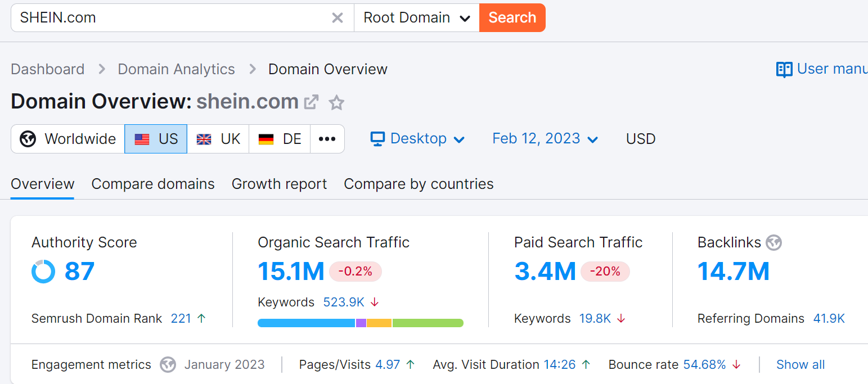Clear the SHEIN.com search field
The height and width of the screenshot is (384, 868).
[338, 18]
